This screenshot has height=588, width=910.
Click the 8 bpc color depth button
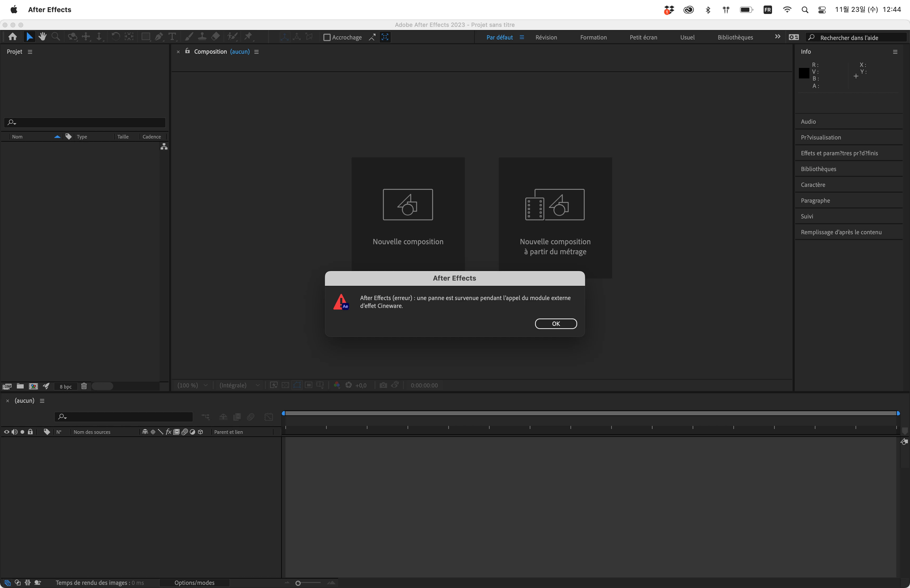pyautogui.click(x=66, y=386)
